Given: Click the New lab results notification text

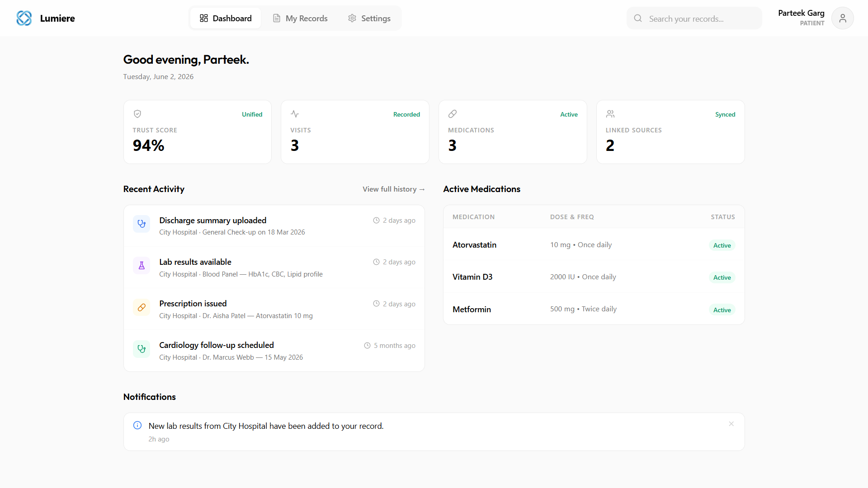Looking at the screenshot, I should (266, 426).
